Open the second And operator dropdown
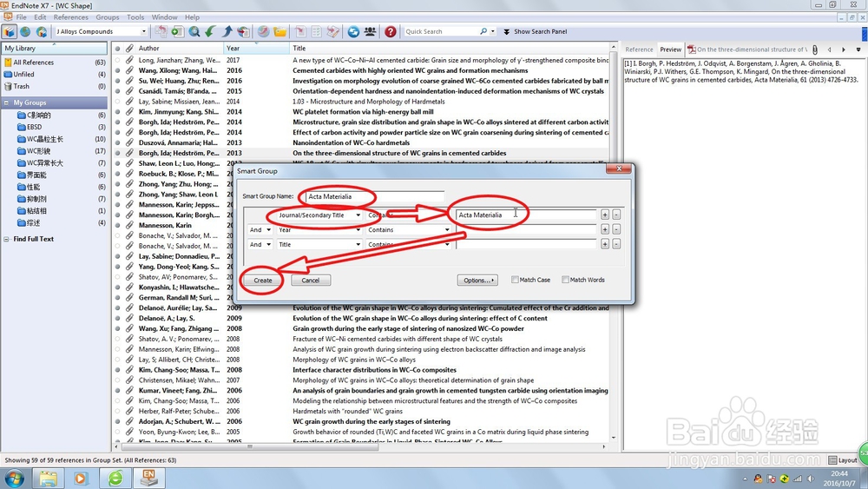868x489 pixels. [268, 244]
